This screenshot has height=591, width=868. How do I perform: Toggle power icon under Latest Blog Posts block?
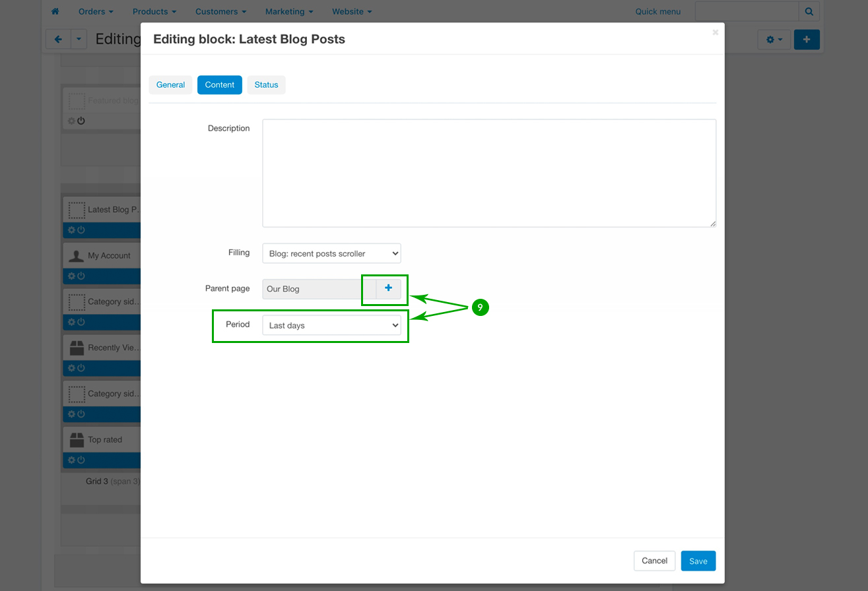(81, 230)
